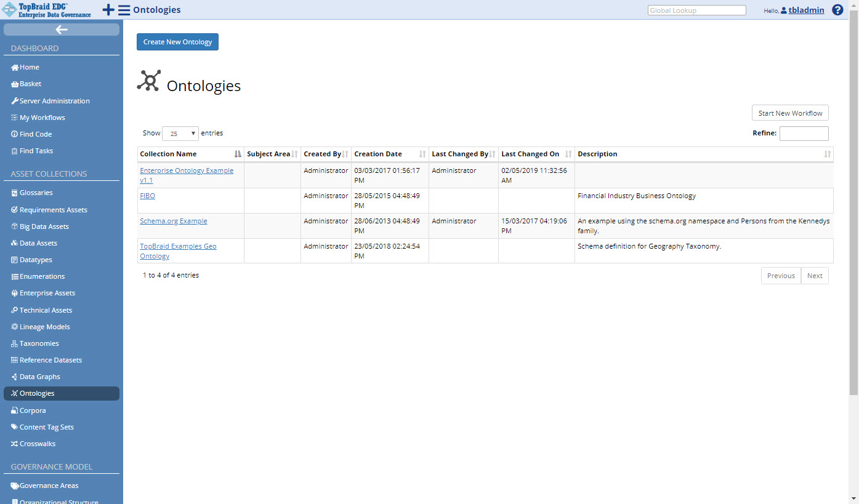Viewport: 859px width, 504px height.
Task: Click Create New Ontology button
Action: 177,42
